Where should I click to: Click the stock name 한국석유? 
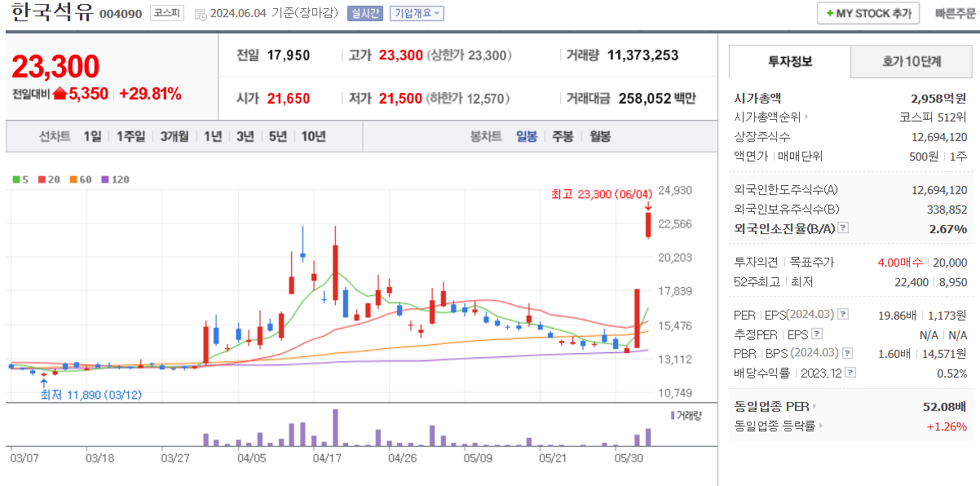click(x=52, y=13)
